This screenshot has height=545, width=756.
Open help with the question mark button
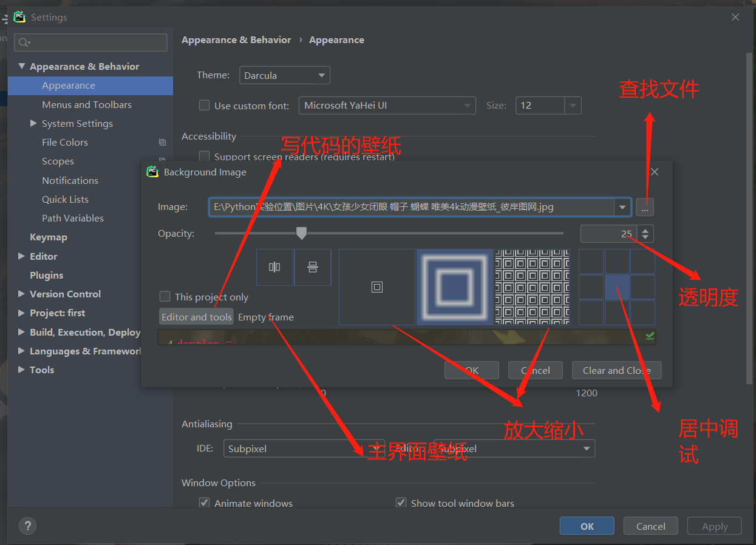[28, 526]
